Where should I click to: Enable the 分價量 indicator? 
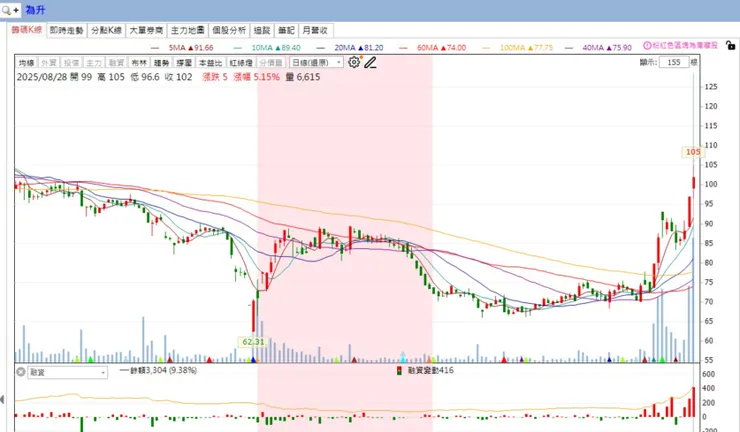pos(271,63)
